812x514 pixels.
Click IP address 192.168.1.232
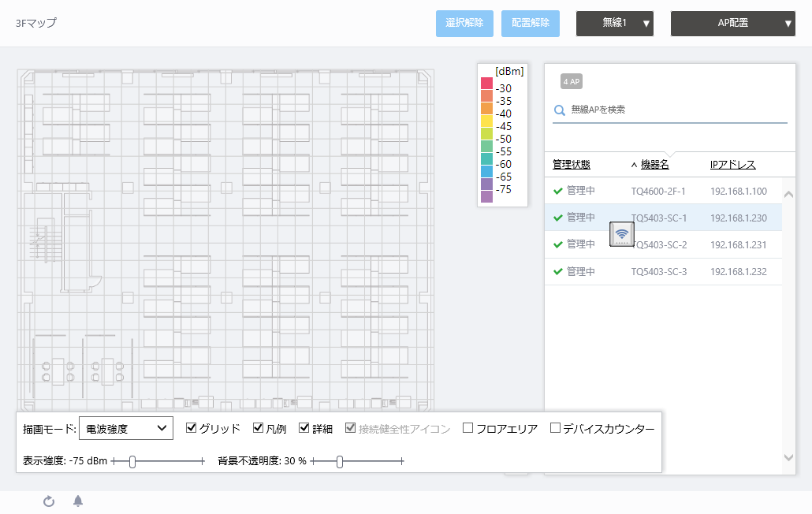pyautogui.click(x=739, y=272)
